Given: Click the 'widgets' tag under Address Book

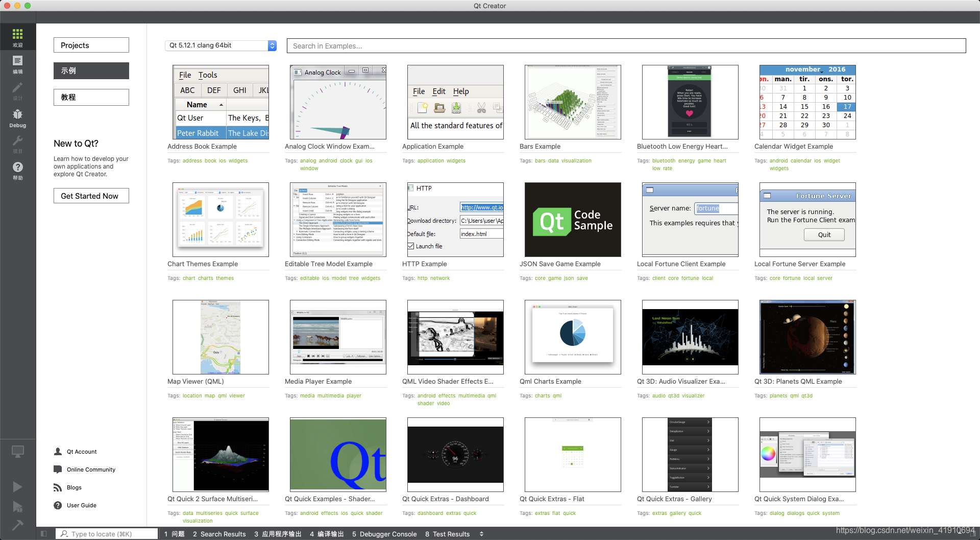Looking at the screenshot, I should point(238,160).
